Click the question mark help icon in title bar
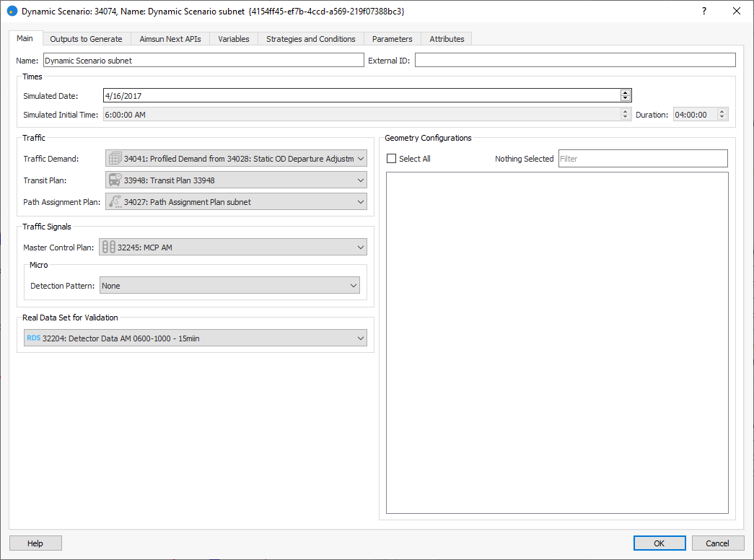The height and width of the screenshot is (560, 754). (x=703, y=12)
